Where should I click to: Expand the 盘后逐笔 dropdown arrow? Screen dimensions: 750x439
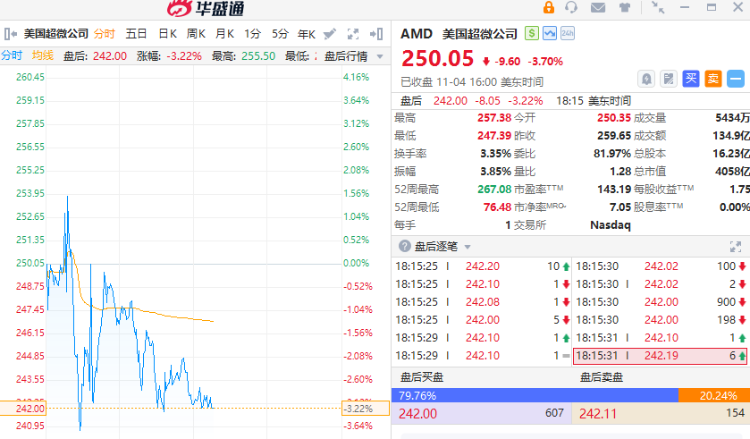coord(467,247)
